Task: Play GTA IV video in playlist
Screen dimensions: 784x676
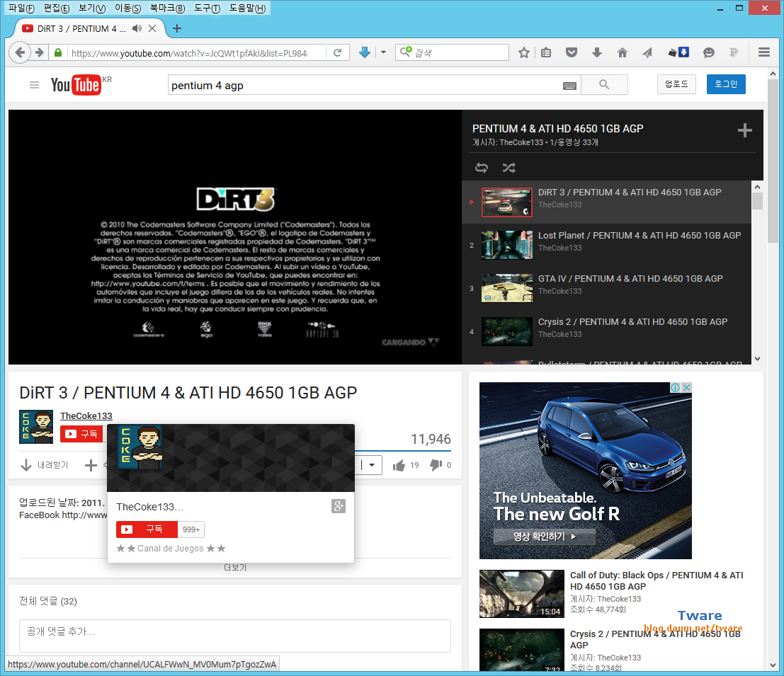Action: tap(606, 288)
